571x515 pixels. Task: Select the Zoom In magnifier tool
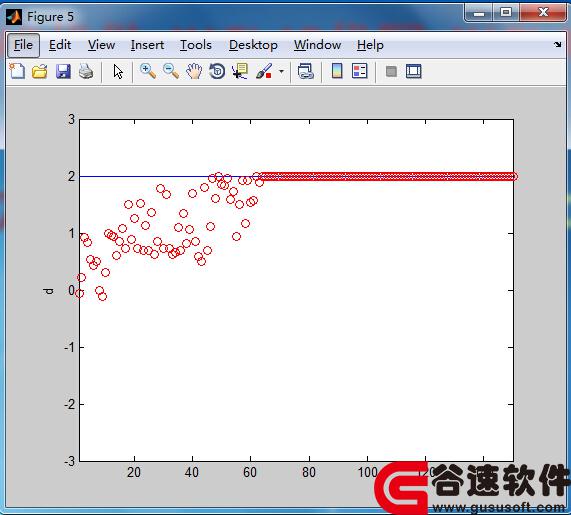click(x=148, y=71)
